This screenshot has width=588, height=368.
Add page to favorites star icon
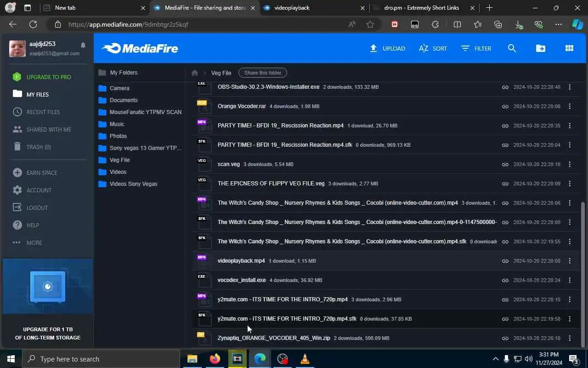pos(370,24)
